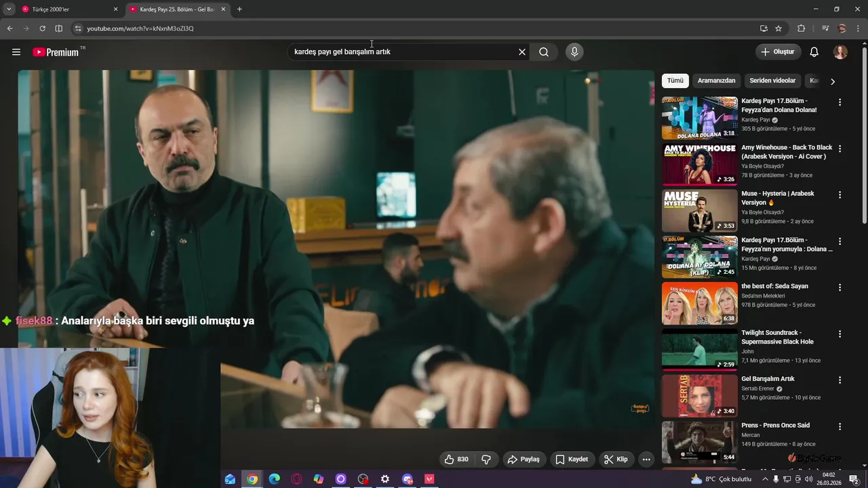Screen dimensions: 868x488
Task: Select the Seriden videolar filter chip
Action: click(x=772, y=81)
